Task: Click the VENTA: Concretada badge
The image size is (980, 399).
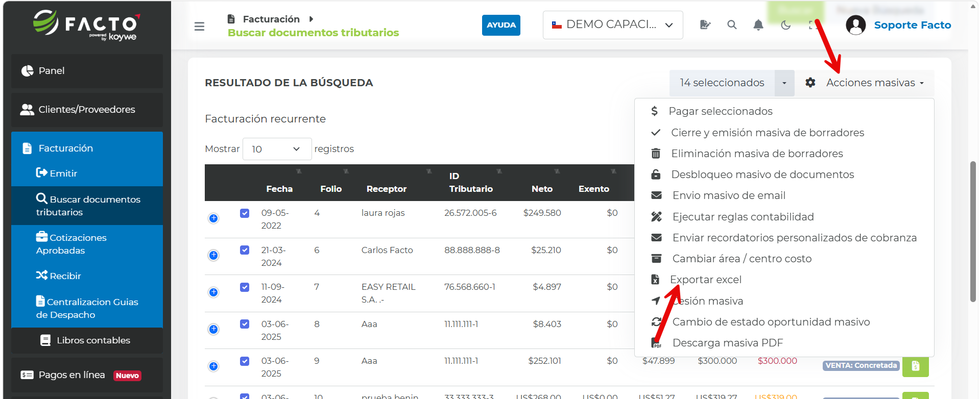Action: click(861, 365)
